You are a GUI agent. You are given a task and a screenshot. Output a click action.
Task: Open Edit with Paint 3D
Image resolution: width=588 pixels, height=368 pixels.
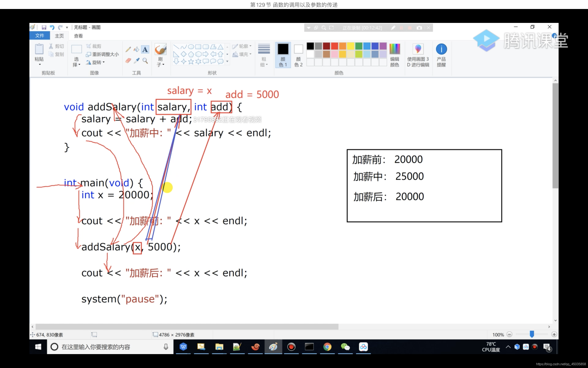point(418,55)
